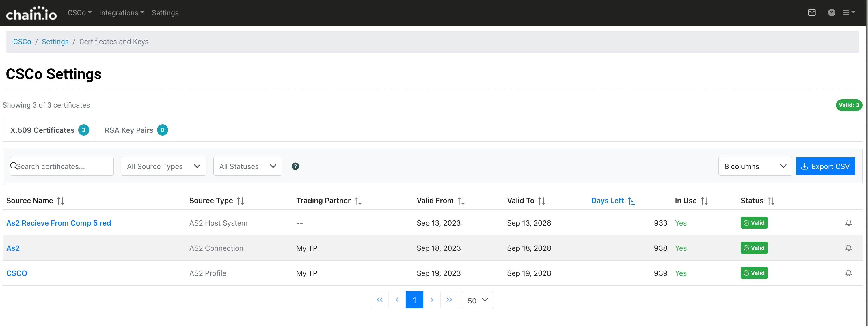Click the filter help question mark icon
Screen dimensions: 868x326
[295, 166]
